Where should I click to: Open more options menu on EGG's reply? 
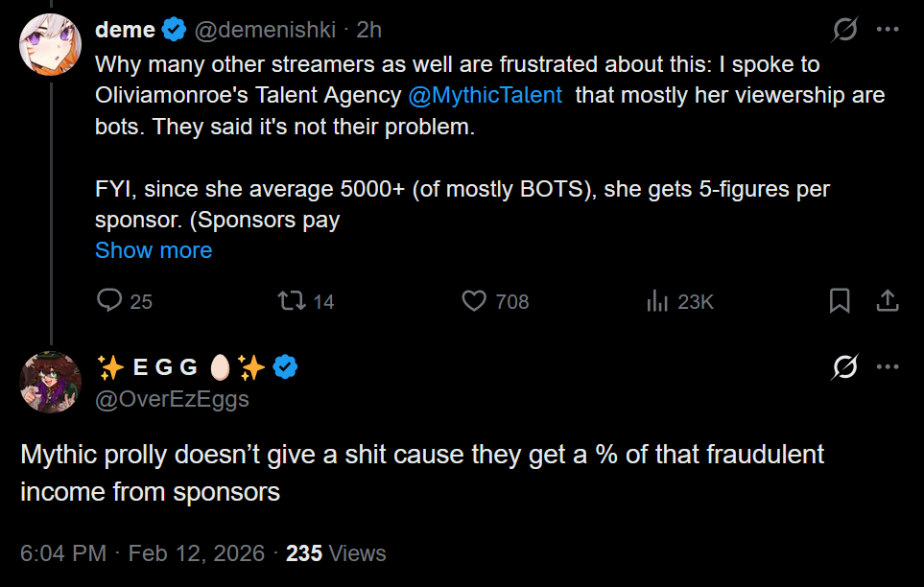(x=888, y=366)
